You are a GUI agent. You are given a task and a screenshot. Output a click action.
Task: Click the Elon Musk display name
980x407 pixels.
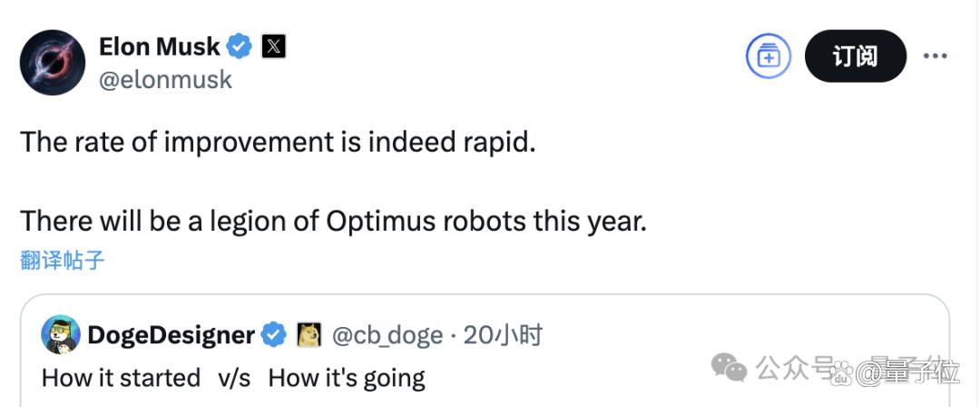[160, 46]
